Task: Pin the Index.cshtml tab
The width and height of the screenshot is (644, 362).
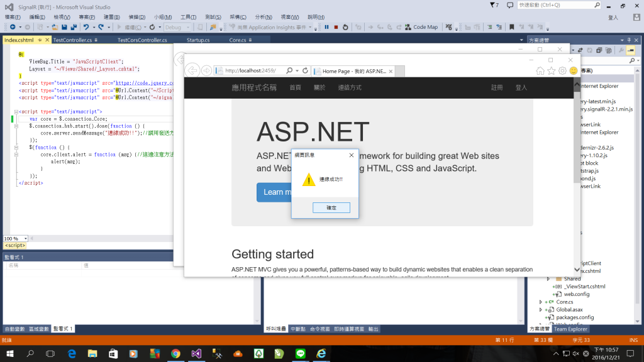Action: pos(40,40)
